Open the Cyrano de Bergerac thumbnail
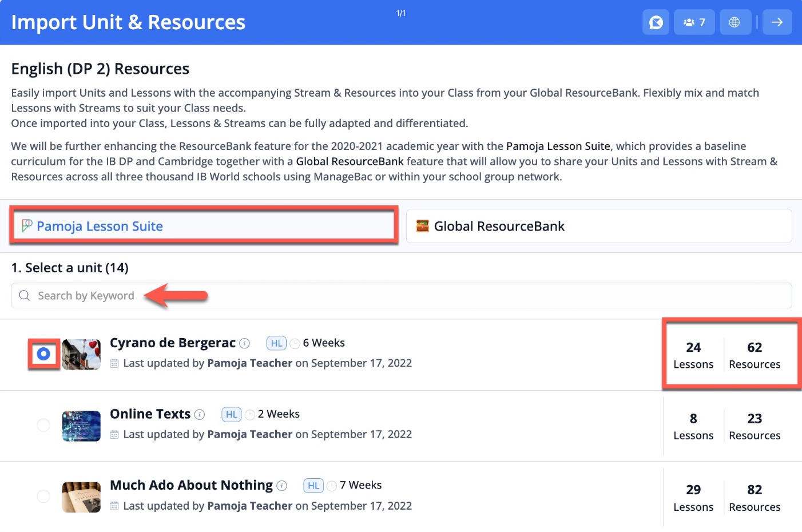802x532 pixels. [x=81, y=355]
